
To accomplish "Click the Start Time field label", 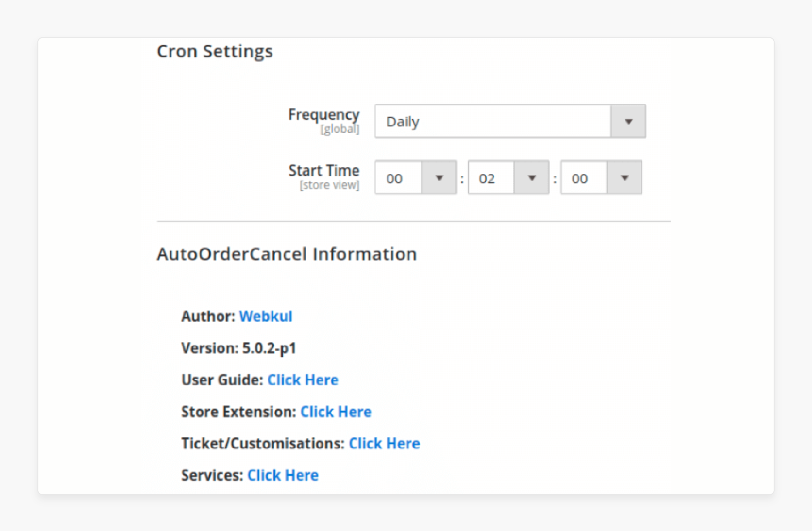I will pyautogui.click(x=324, y=170).
